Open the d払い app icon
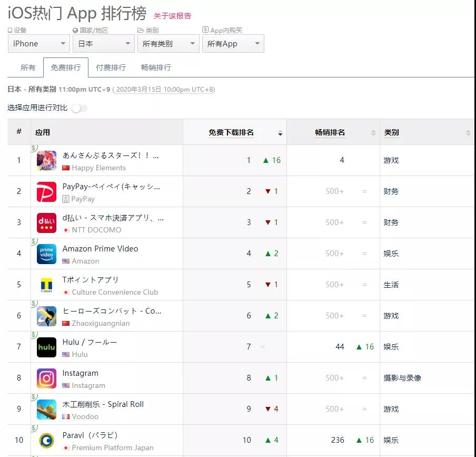Viewport: 476px width, 457px height. (x=46, y=222)
